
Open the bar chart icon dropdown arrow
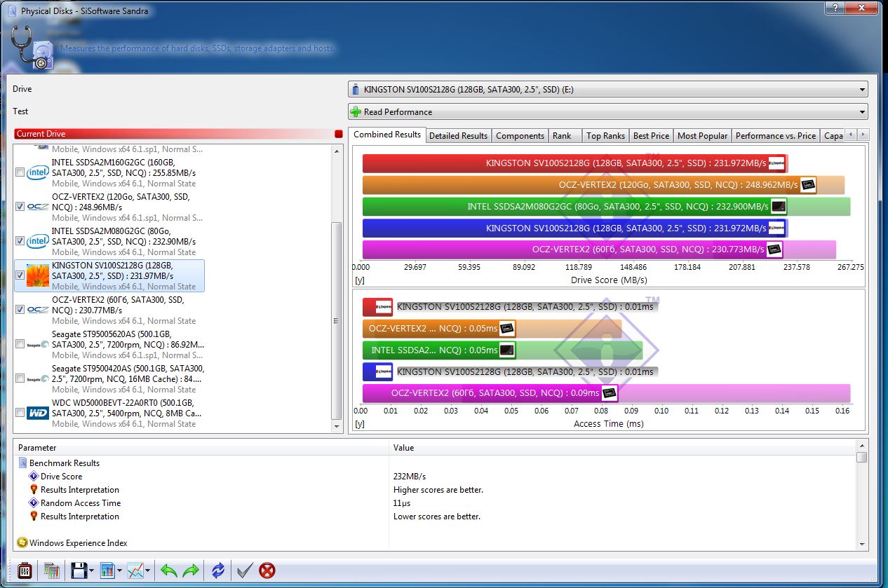(119, 571)
